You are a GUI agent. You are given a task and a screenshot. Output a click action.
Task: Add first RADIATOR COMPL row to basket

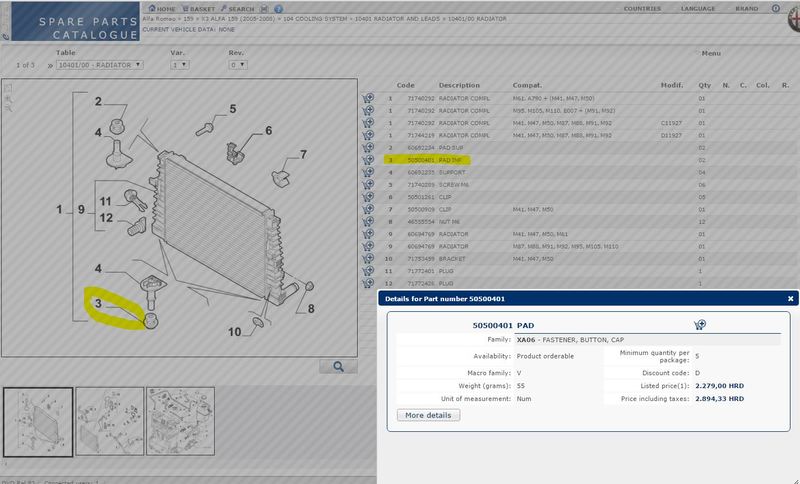368,99
